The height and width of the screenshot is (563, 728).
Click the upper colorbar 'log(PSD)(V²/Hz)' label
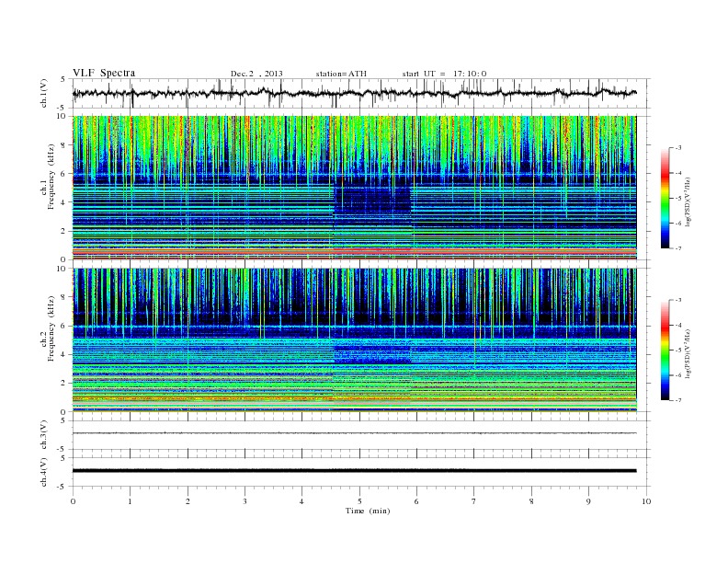click(x=689, y=201)
